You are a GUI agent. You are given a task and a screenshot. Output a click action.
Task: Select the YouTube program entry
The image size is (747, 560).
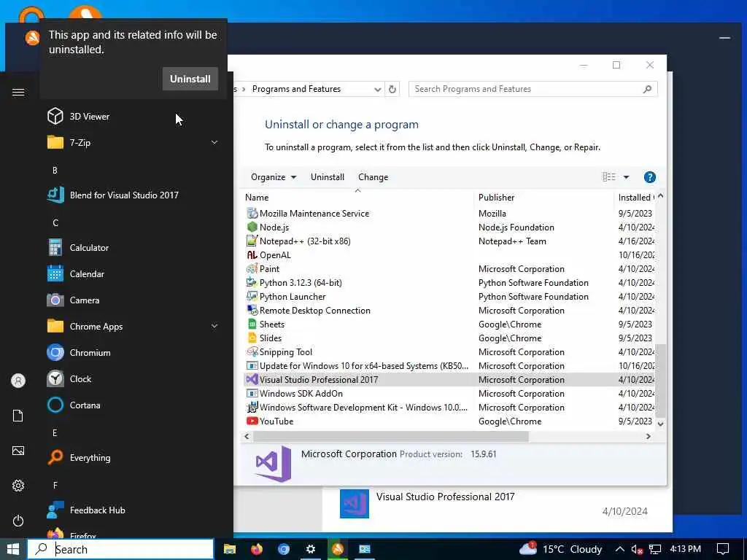(x=449, y=421)
